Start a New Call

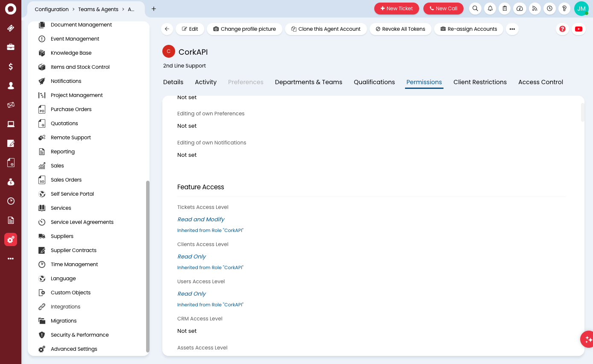click(x=443, y=9)
